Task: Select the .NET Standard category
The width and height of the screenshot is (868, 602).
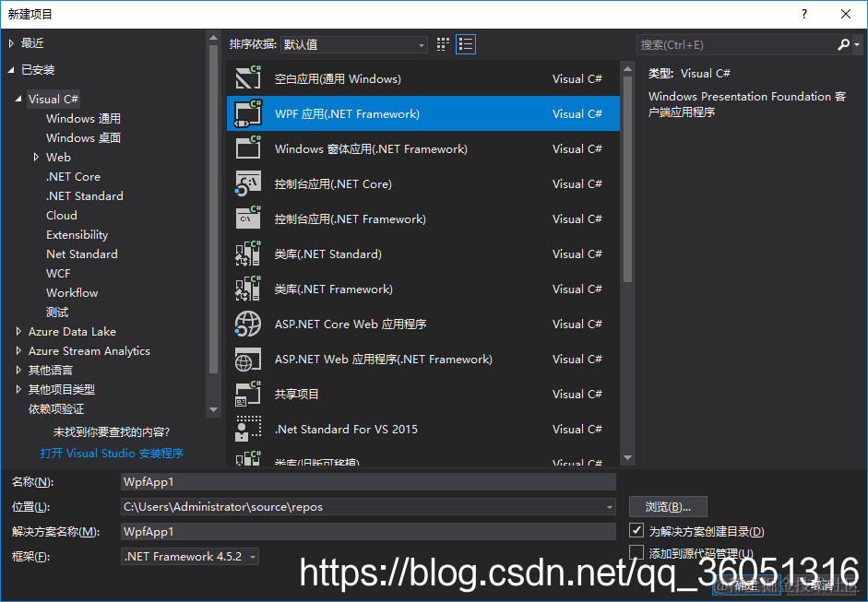Action: [x=85, y=195]
